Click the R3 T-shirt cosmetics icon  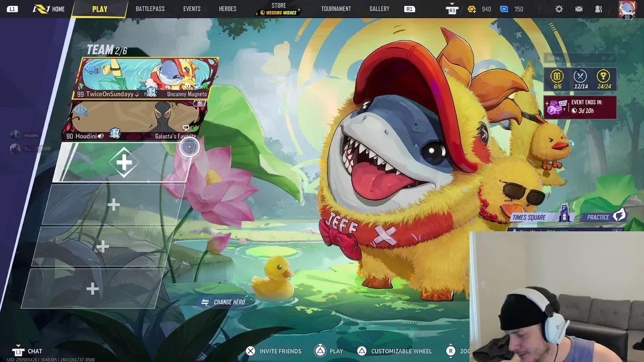pos(451,9)
